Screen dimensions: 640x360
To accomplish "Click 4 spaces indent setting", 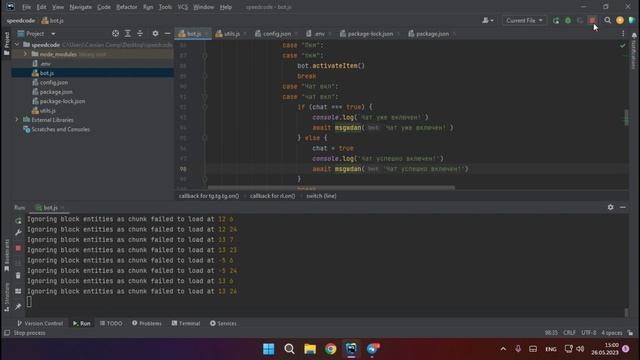I will click(x=611, y=333).
